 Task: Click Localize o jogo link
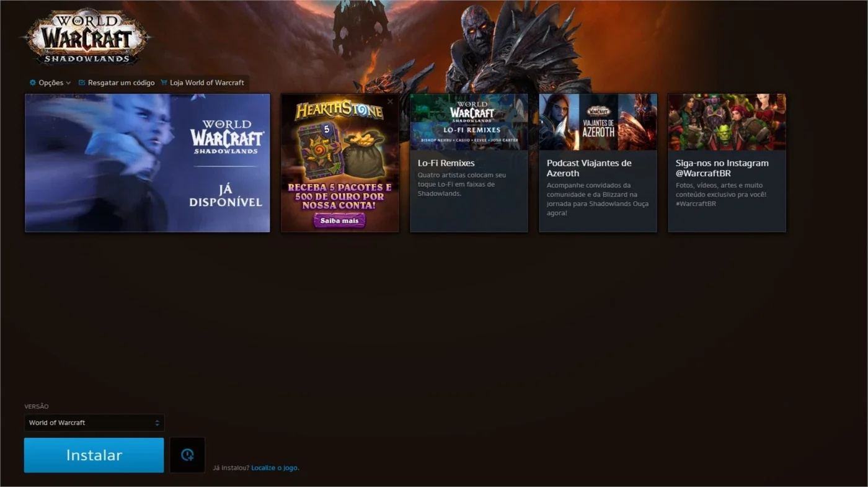point(275,468)
